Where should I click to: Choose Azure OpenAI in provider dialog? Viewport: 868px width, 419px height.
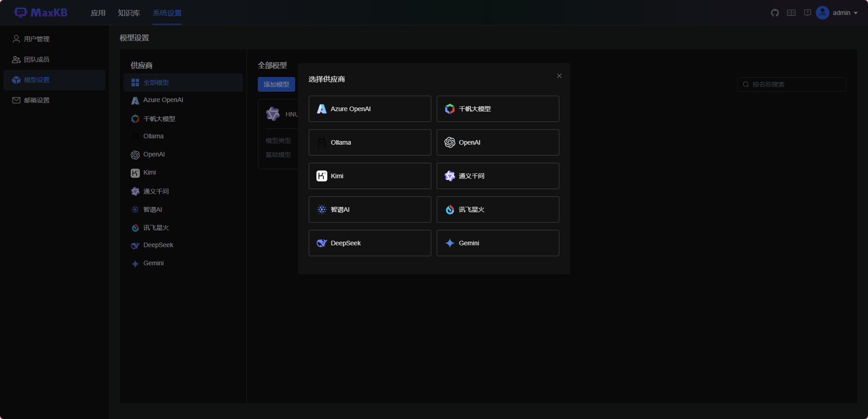[370, 109]
